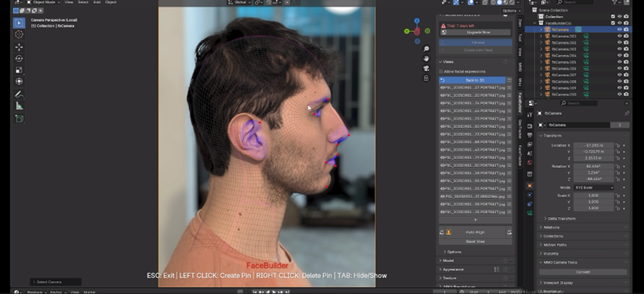
Task: Open the View menu in viewport header
Action: tap(68, 2)
